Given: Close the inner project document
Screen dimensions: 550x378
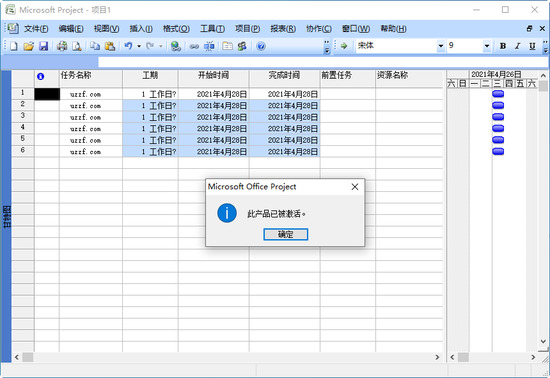Looking at the screenshot, I should click(x=542, y=29).
